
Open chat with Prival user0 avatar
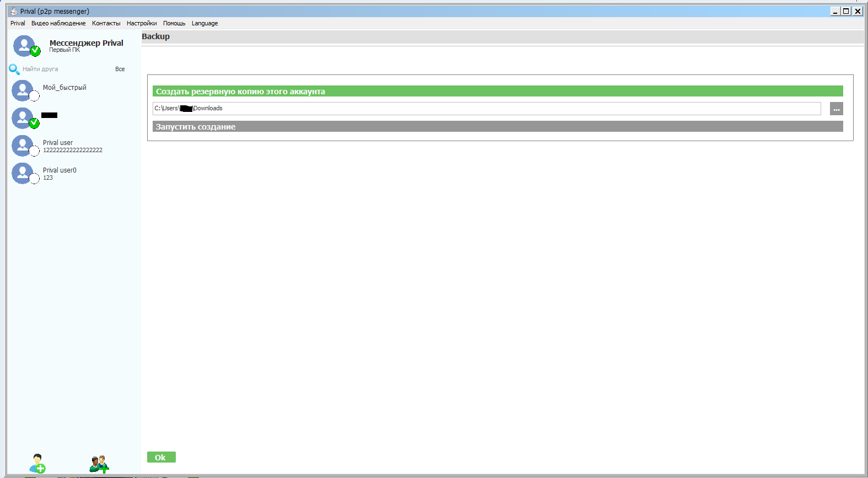point(23,173)
